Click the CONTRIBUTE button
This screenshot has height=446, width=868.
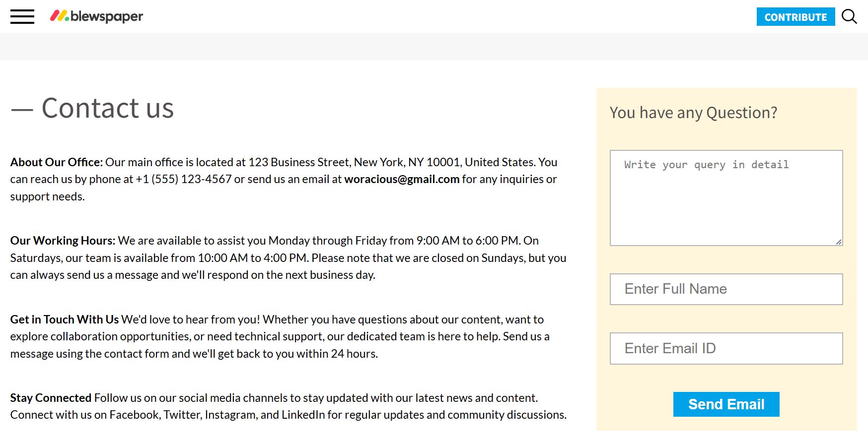[x=796, y=17]
